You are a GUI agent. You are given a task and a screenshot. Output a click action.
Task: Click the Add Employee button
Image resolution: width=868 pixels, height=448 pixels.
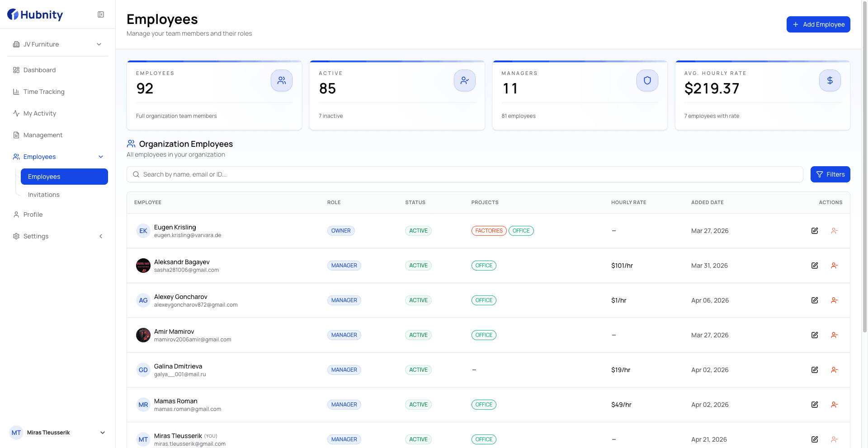click(818, 24)
